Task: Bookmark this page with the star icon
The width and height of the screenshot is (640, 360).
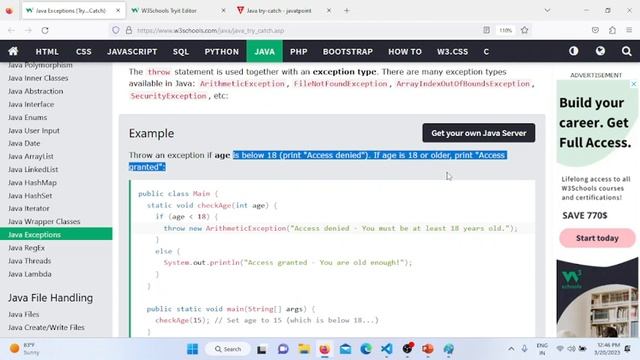Action: 525,30
